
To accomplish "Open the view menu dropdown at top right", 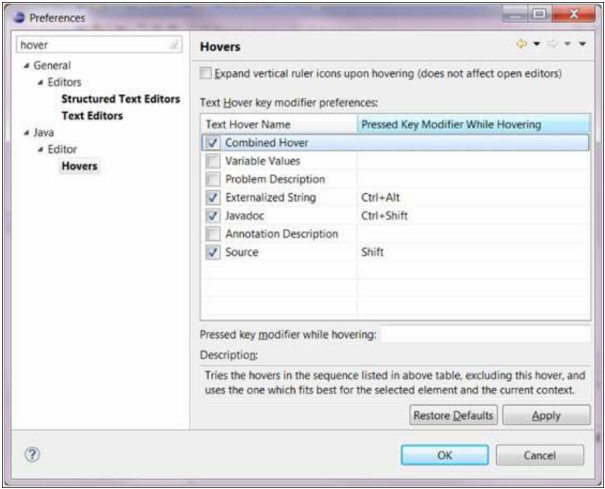I will 582,46.
